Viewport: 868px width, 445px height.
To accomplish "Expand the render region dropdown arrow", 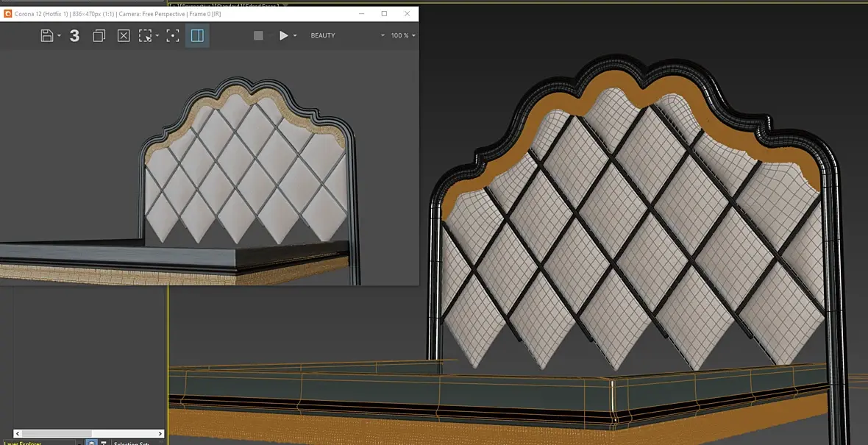I will click(157, 36).
